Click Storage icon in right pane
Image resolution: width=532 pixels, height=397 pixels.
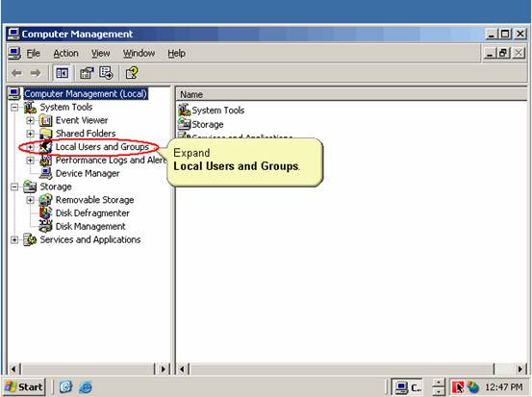(x=185, y=124)
